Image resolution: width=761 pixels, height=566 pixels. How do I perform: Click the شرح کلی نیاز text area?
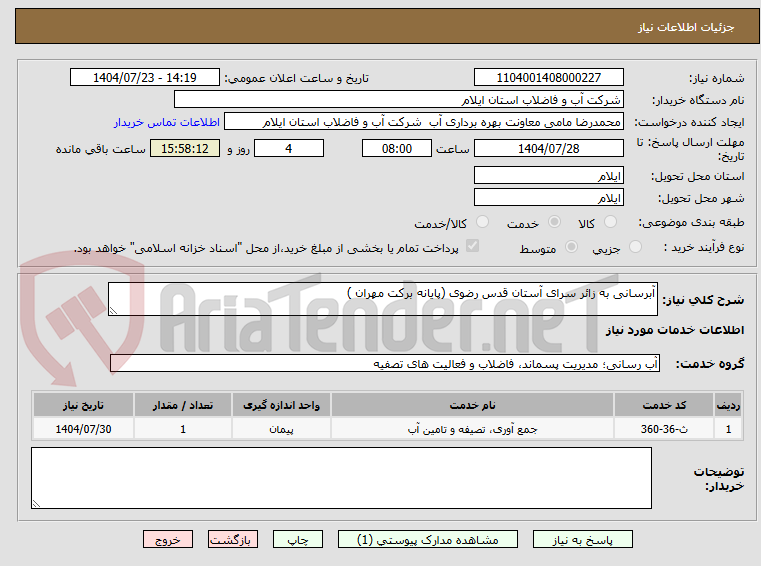[382, 299]
